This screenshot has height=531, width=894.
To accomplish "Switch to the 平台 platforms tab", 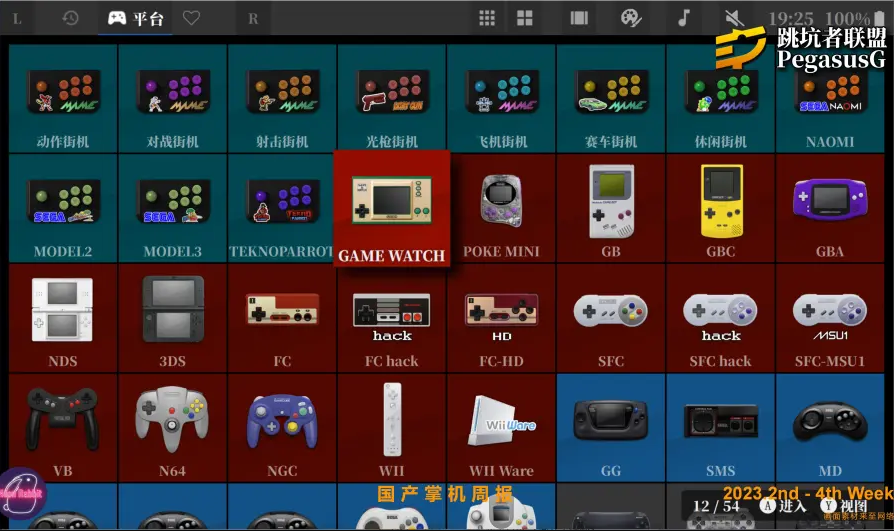I will (x=135, y=18).
